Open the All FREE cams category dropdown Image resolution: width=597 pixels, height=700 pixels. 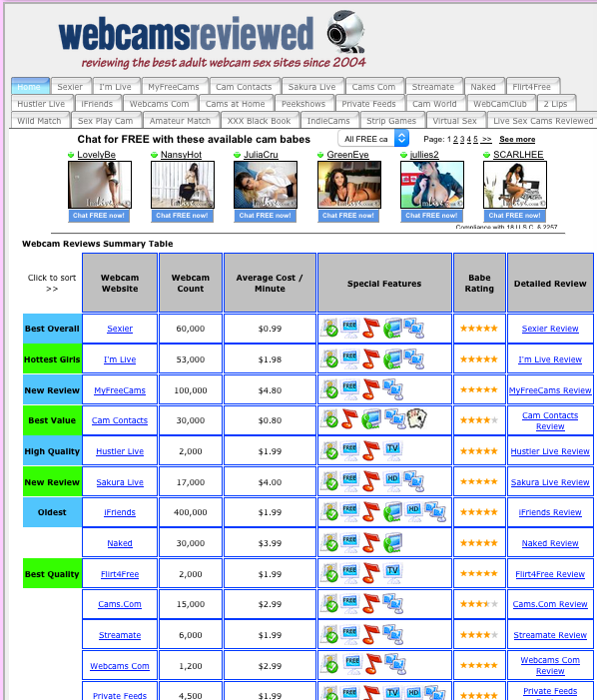pyautogui.click(x=373, y=139)
